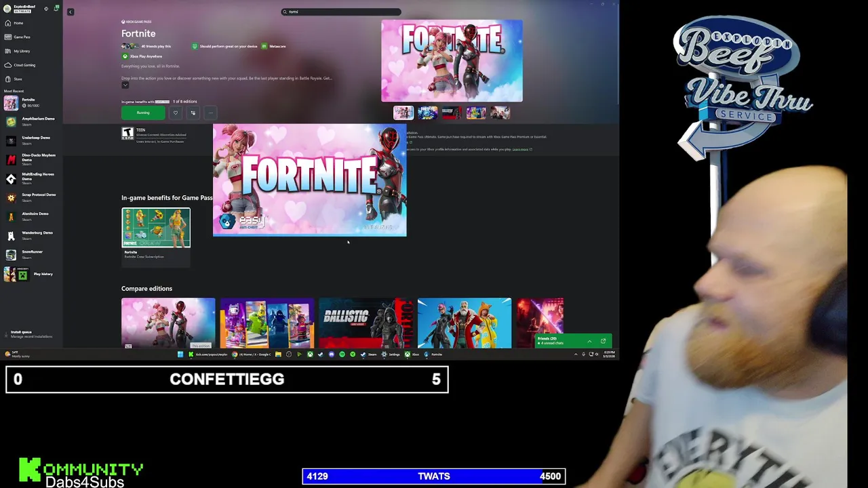Open Windows Start button on taskbar

click(180, 354)
